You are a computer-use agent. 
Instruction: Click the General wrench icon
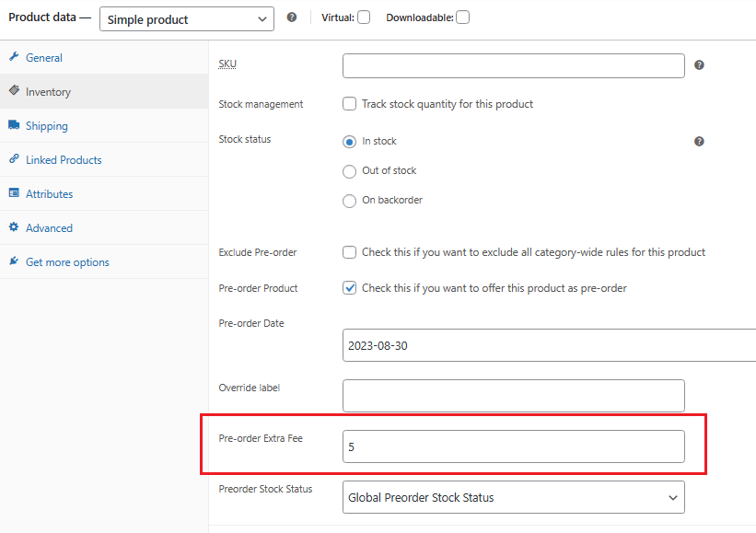[14, 56]
